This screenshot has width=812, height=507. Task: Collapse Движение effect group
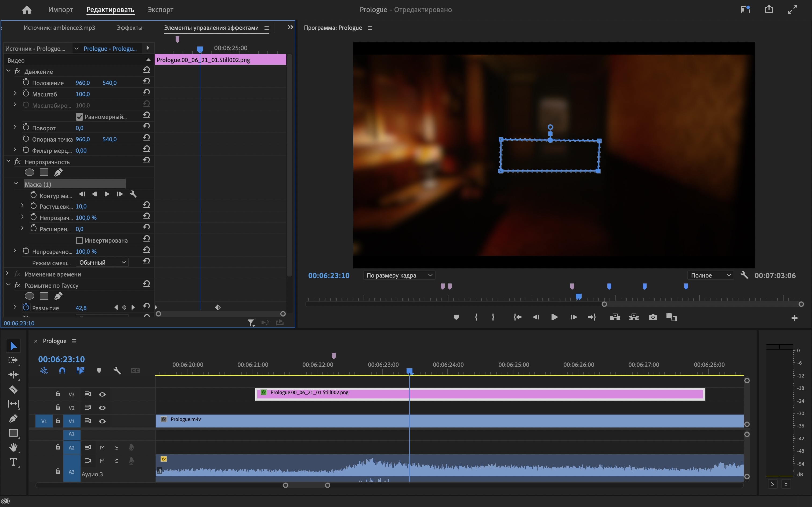[8, 71]
